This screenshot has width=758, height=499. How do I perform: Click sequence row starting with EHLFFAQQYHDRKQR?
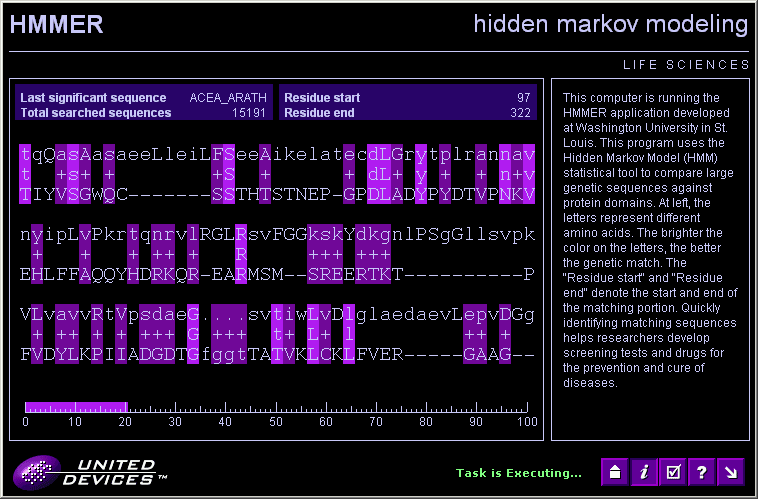[x=277, y=275]
